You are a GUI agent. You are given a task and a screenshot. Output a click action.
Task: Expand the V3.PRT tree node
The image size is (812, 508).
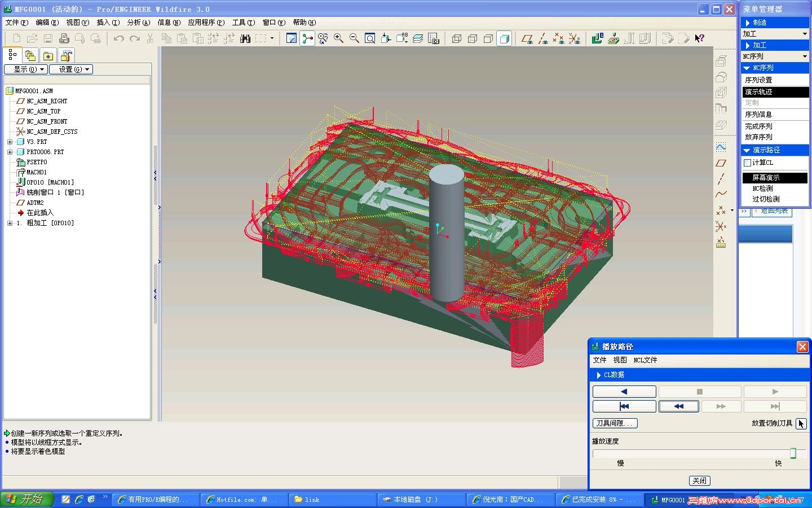click(10, 142)
